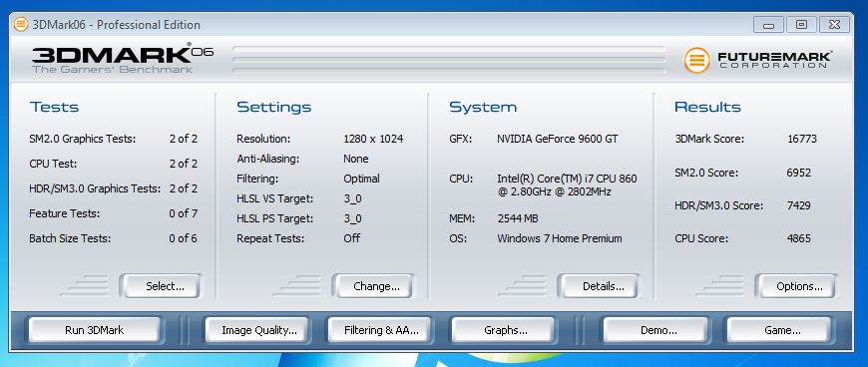The width and height of the screenshot is (868, 367).
Task: Click the HDR/SM3.0 Score value 7429
Action: [x=798, y=205]
